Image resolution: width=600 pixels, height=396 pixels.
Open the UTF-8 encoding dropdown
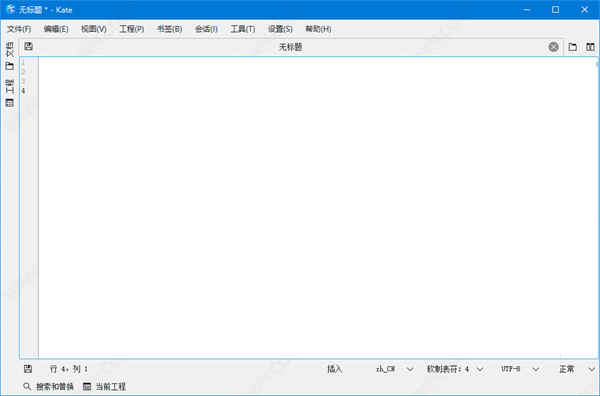(520, 369)
